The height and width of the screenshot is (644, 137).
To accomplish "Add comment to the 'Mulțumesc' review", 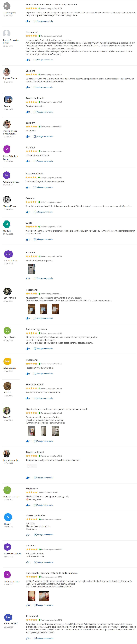I will pos(44,505).
